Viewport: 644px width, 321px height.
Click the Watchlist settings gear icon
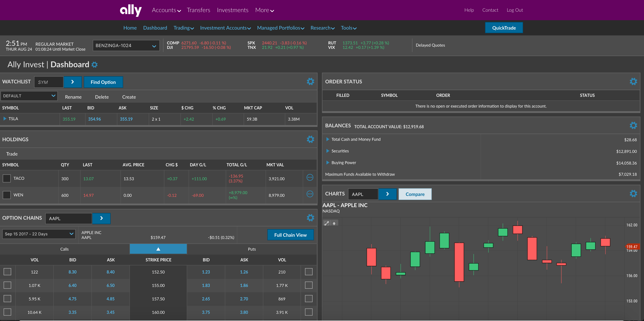click(x=311, y=81)
